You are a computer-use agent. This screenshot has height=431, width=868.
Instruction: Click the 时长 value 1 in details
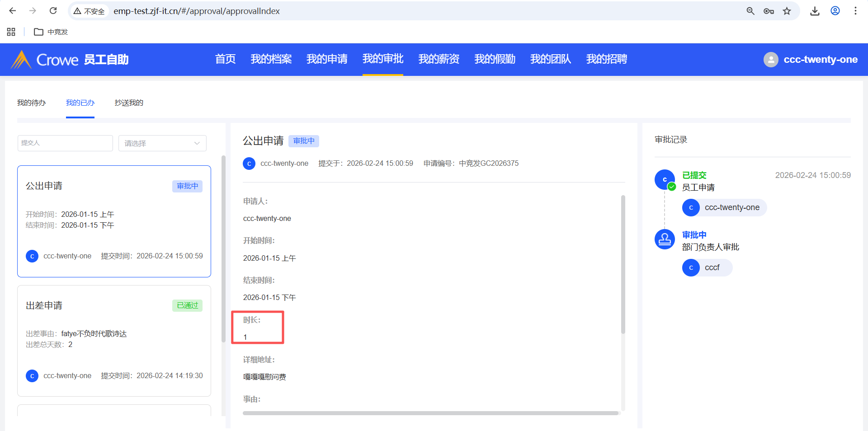tap(245, 337)
